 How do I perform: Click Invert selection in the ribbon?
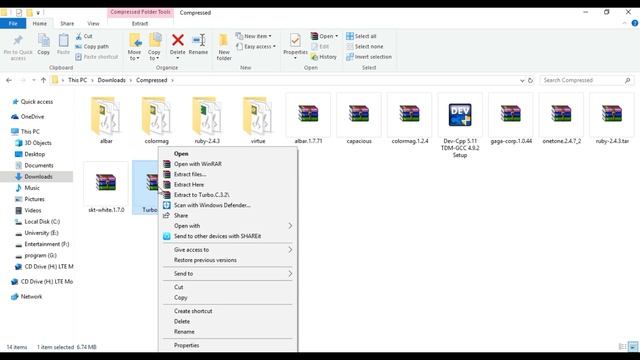point(369,57)
